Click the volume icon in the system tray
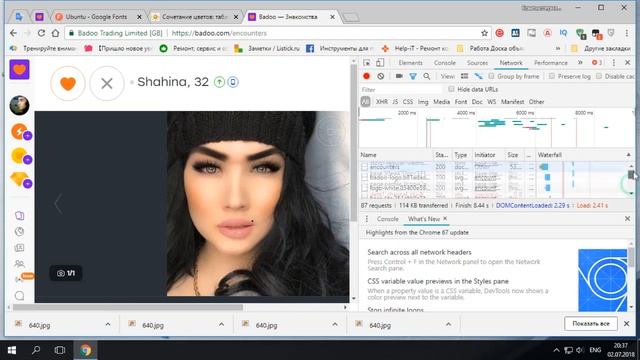The image size is (640, 360). coord(580,350)
